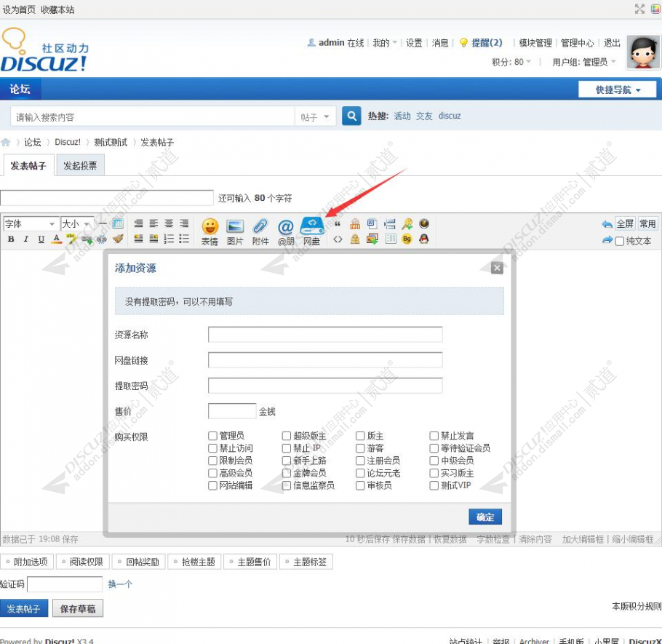Clear formatting with the brush icon
662x644 pixels.
118,239
